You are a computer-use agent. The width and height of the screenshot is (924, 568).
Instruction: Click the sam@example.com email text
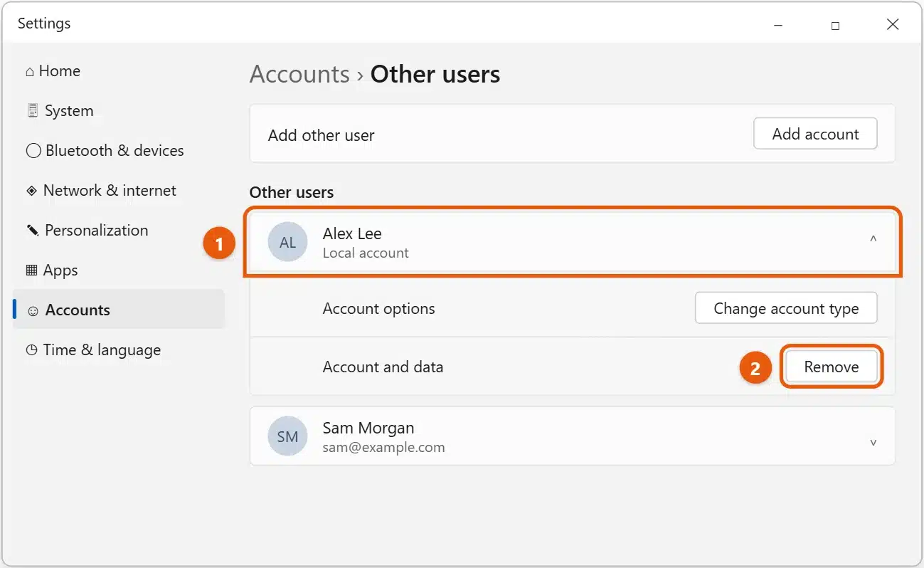384,447
